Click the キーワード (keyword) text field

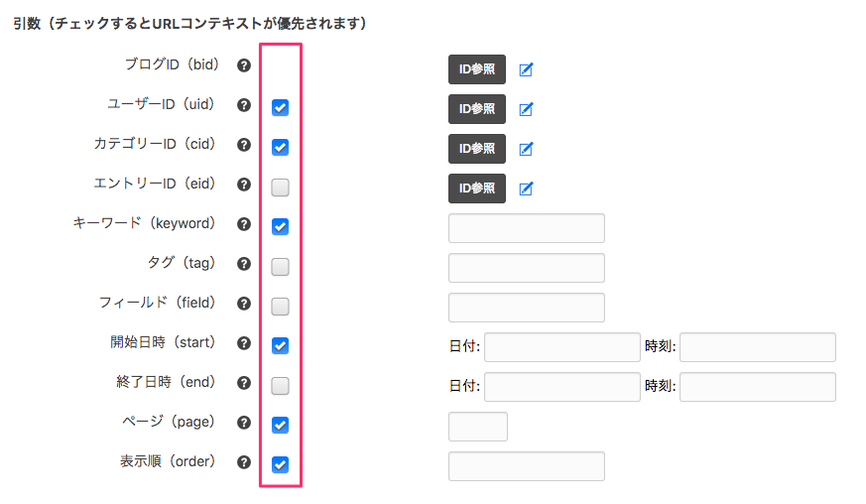(526, 228)
